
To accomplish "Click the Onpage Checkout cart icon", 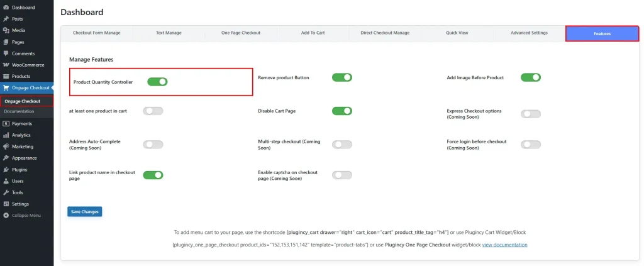I will 6,87.
